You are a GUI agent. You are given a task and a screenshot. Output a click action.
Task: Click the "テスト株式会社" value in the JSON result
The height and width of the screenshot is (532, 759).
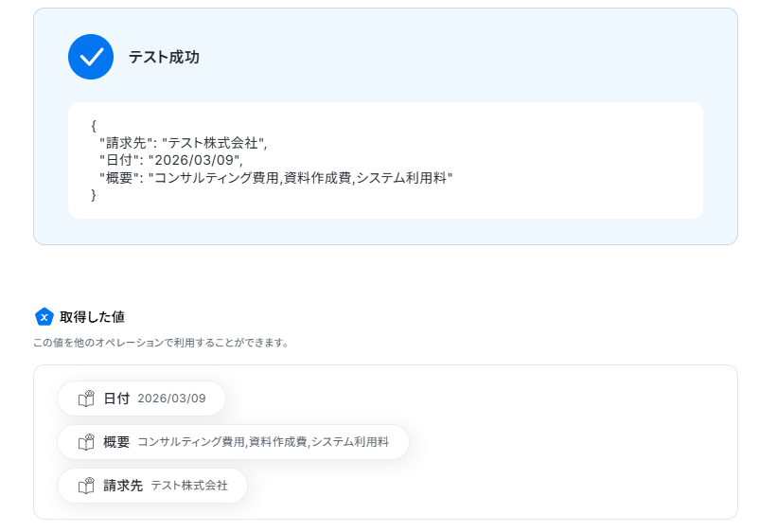point(214,144)
